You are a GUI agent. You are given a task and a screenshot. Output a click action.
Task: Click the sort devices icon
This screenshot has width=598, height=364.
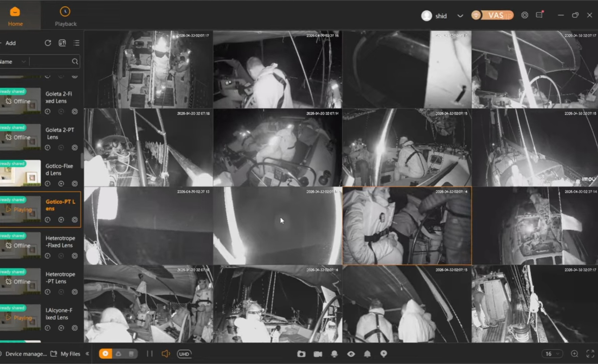pos(62,43)
